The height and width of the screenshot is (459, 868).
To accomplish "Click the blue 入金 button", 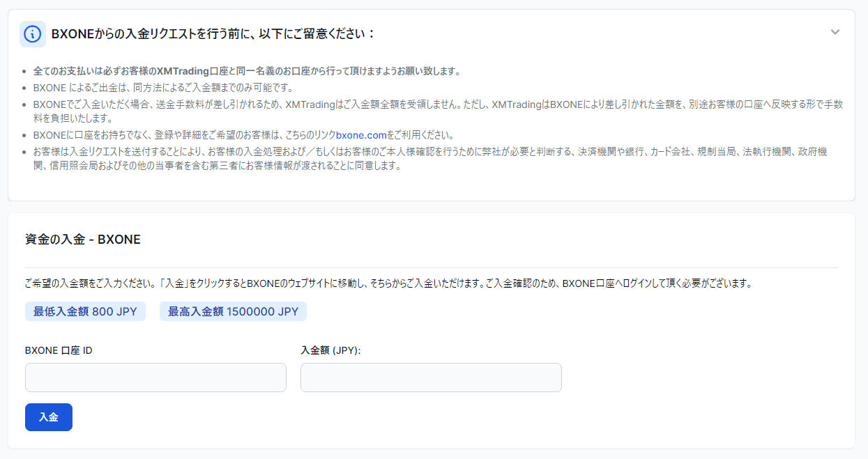I will click(49, 417).
